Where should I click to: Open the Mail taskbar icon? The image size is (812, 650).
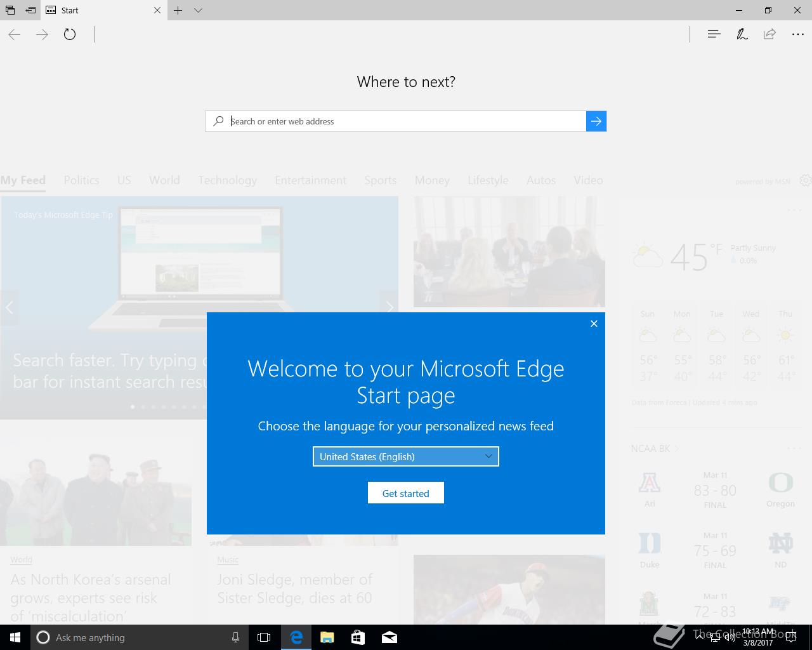pos(389,637)
